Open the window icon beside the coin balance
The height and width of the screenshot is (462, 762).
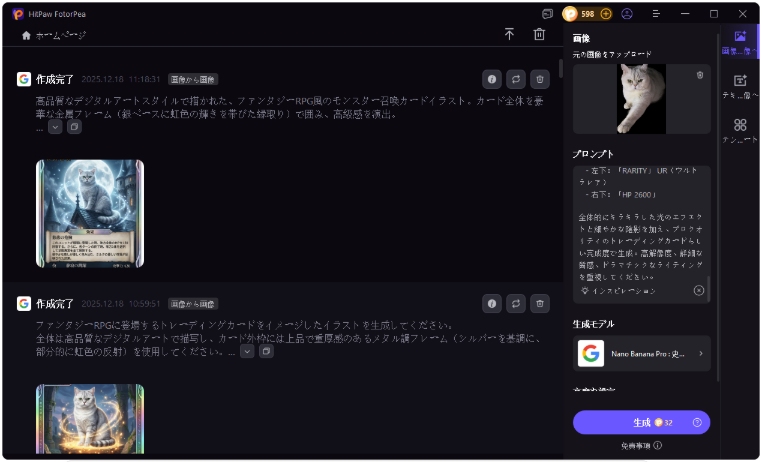548,14
